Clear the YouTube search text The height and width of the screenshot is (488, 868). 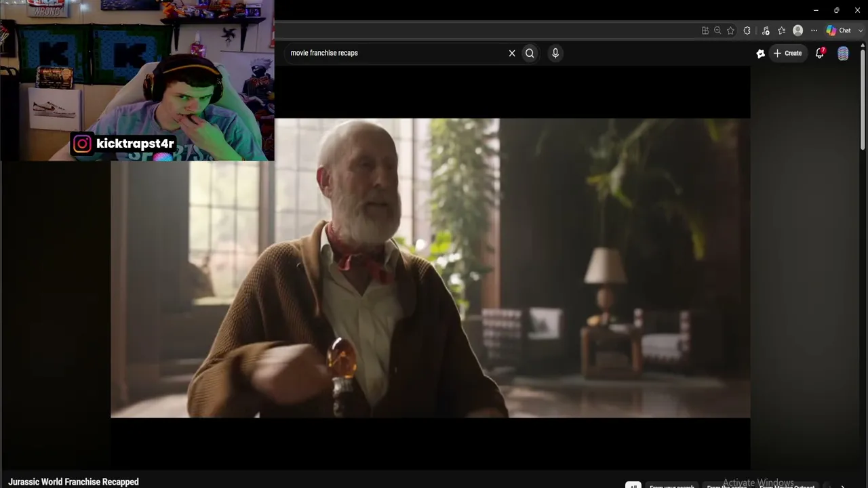512,53
